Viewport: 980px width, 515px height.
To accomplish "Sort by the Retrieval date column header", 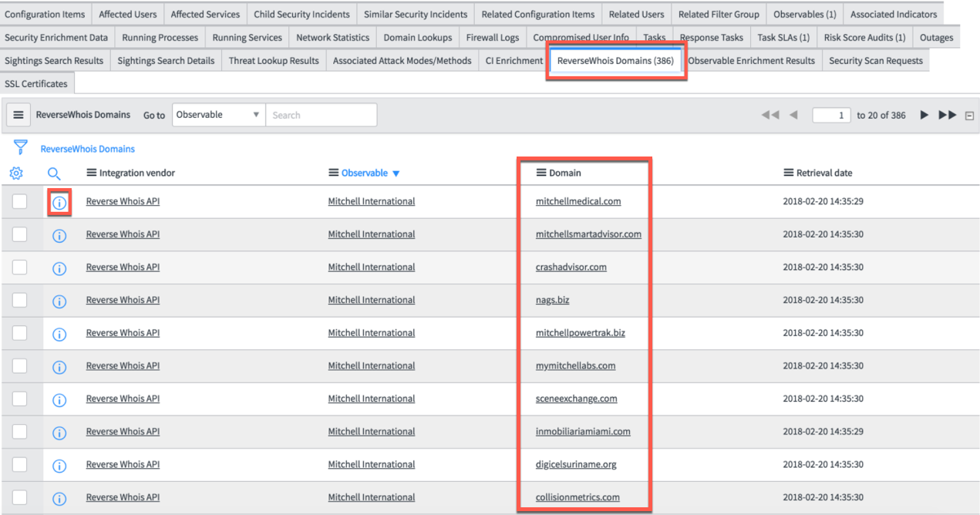I will coord(824,173).
